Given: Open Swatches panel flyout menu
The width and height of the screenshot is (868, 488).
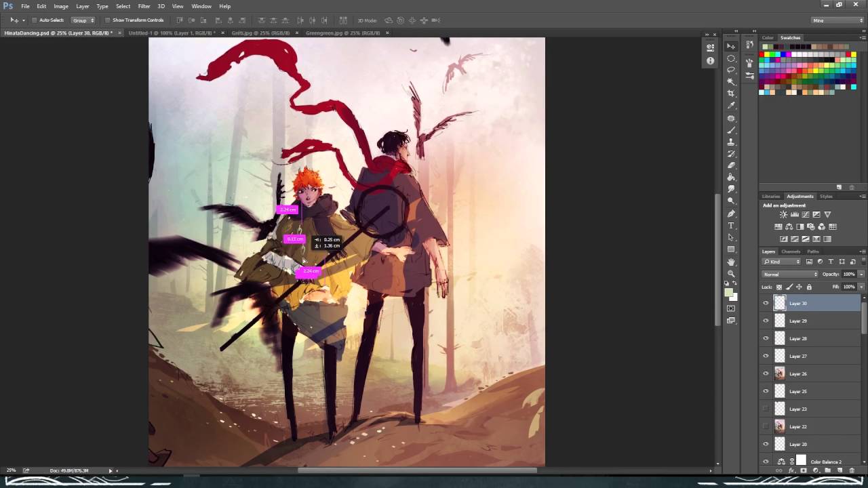Looking at the screenshot, I should pos(861,38).
